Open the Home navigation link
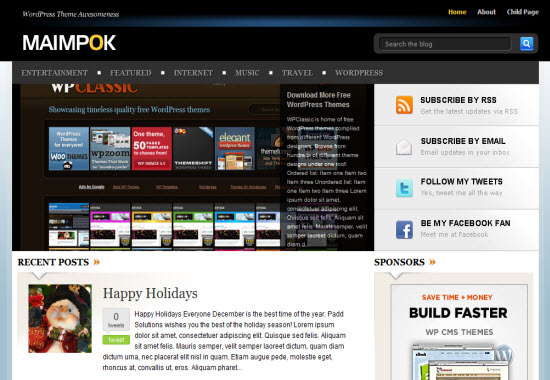 click(x=457, y=12)
